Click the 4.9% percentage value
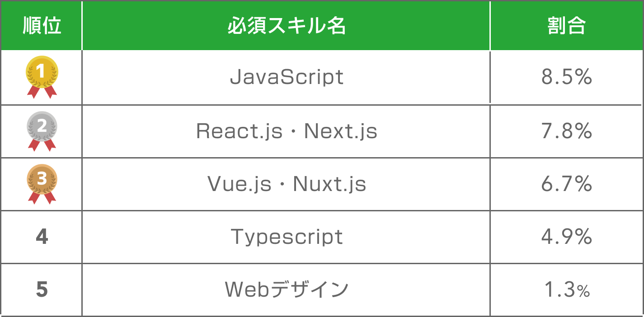644x317 pixels. point(566,237)
